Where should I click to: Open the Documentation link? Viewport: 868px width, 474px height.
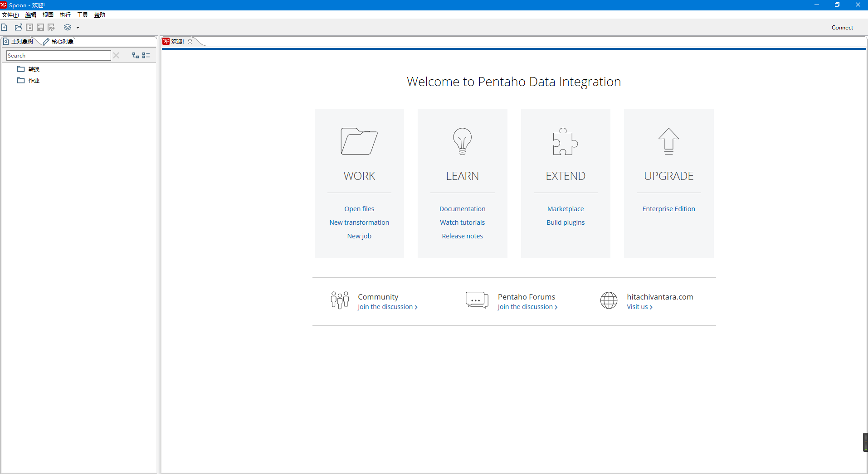pyautogui.click(x=463, y=209)
